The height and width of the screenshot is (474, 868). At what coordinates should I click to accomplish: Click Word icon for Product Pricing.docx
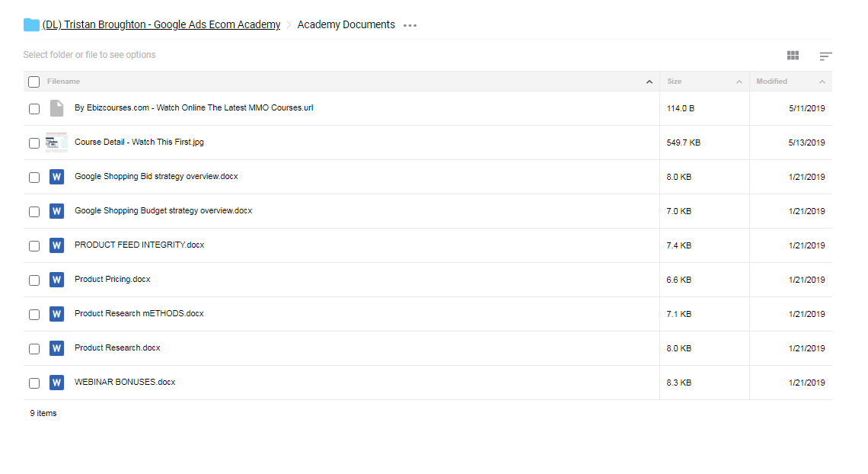coord(56,280)
